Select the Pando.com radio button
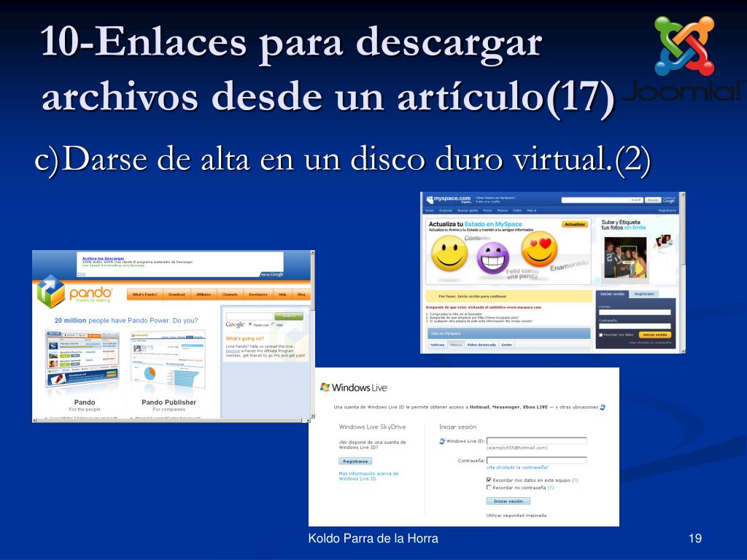The width and height of the screenshot is (747, 560). point(250,324)
